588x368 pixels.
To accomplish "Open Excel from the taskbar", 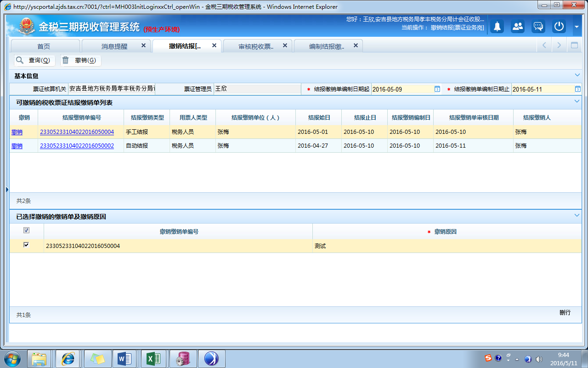I will [153, 358].
